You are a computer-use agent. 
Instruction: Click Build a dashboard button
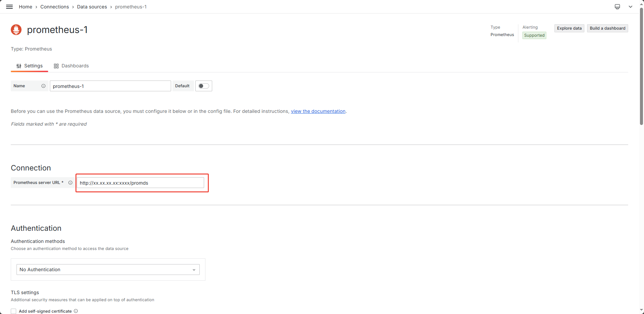click(x=607, y=28)
